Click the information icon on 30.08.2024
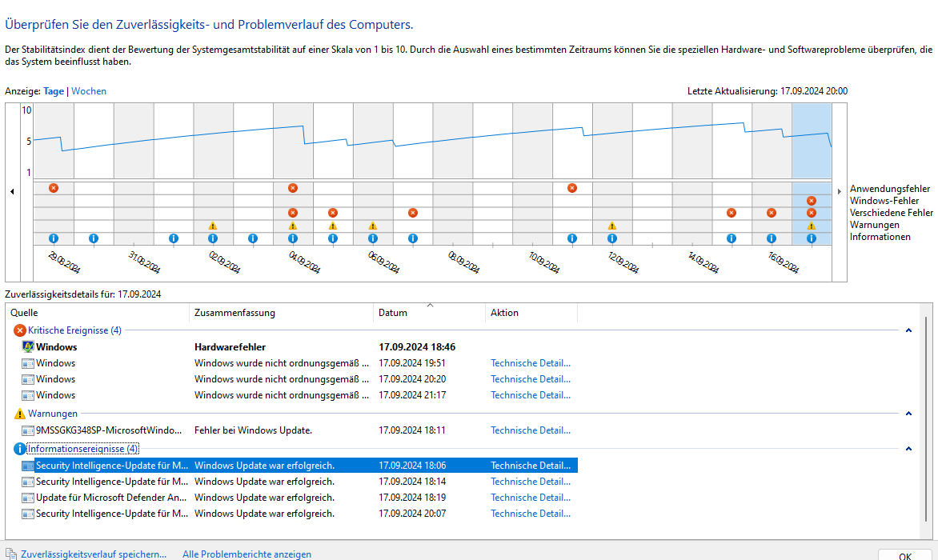The height and width of the screenshot is (560, 938). [94, 238]
